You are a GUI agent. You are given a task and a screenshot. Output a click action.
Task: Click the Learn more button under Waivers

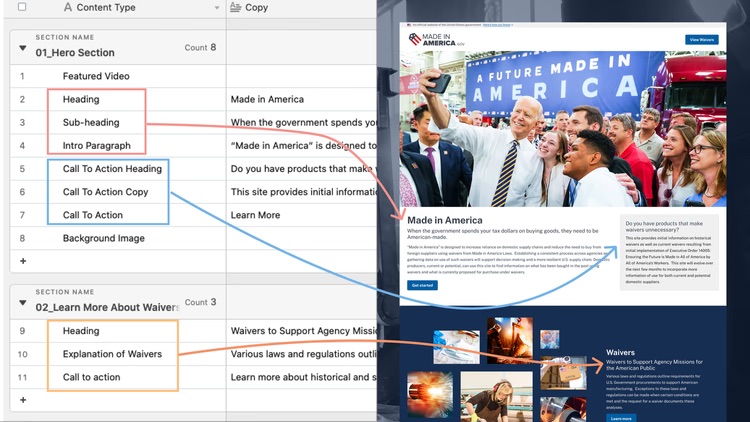click(x=621, y=418)
